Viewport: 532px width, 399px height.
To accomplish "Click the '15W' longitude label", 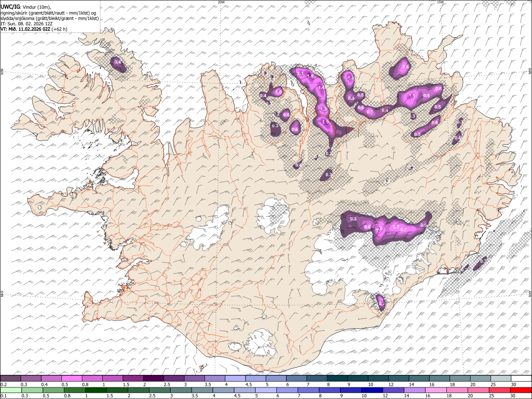I will 440,2.
